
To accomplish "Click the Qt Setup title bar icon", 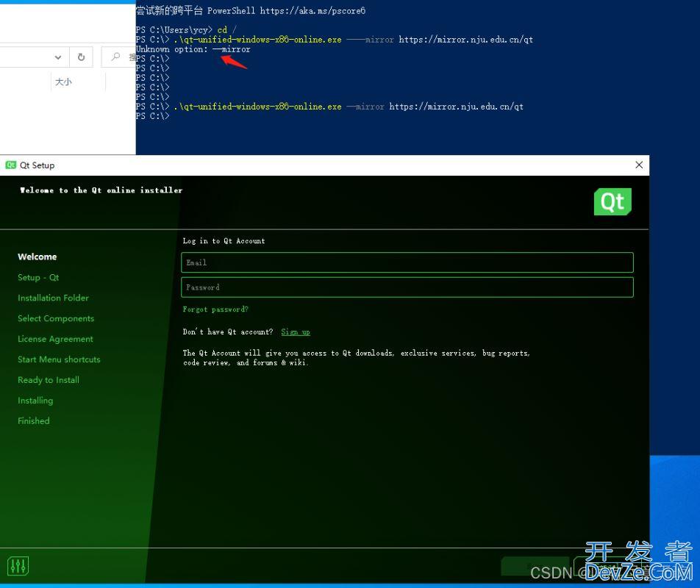I will pos(11,165).
